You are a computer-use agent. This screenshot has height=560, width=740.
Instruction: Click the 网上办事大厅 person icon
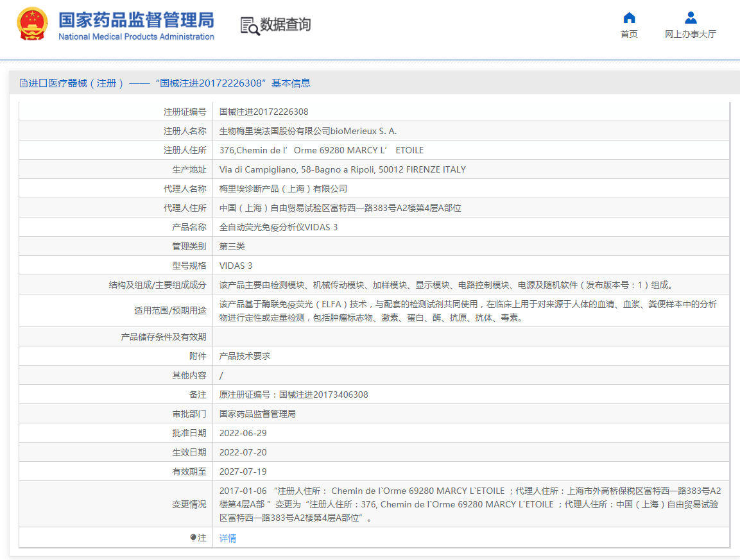[x=691, y=18]
